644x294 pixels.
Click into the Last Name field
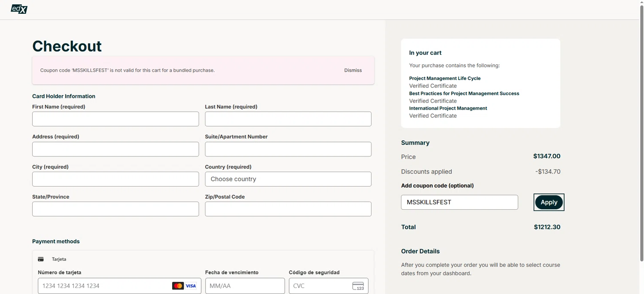[288, 119]
